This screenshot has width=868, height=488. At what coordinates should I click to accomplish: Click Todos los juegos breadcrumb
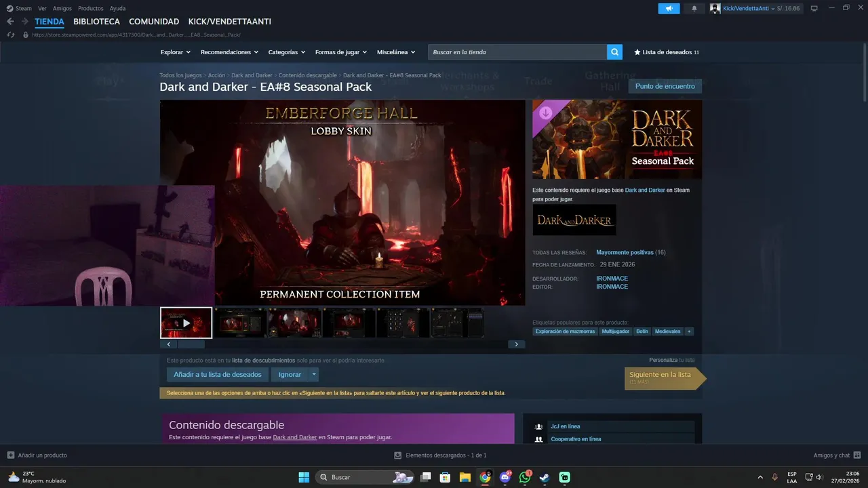pyautogui.click(x=180, y=75)
